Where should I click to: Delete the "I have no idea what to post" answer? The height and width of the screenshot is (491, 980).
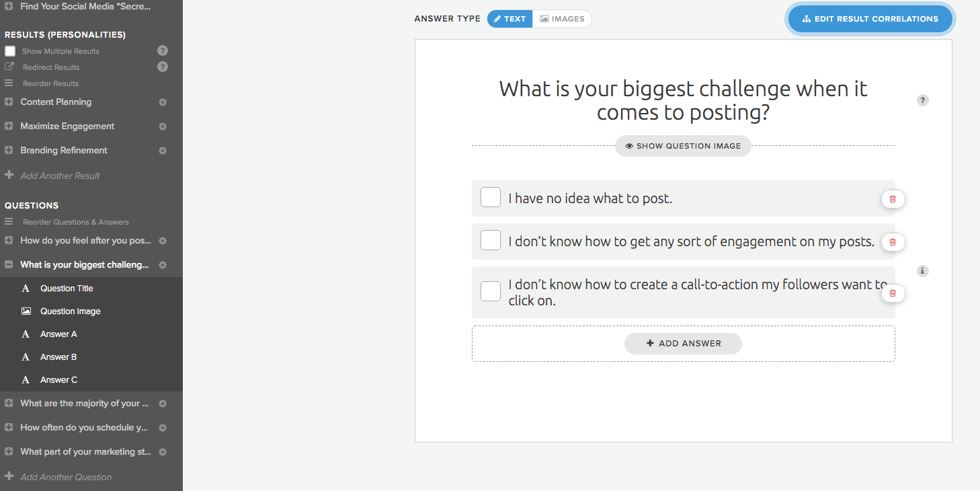(x=893, y=198)
